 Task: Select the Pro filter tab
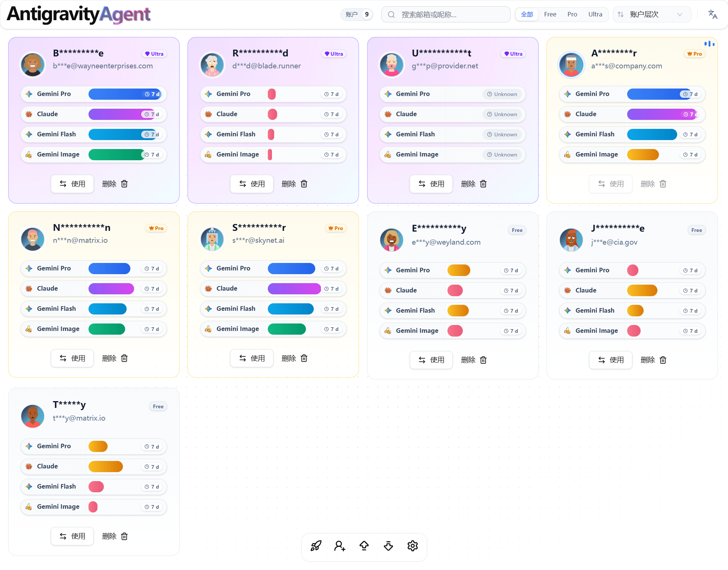pyautogui.click(x=572, y=15)
